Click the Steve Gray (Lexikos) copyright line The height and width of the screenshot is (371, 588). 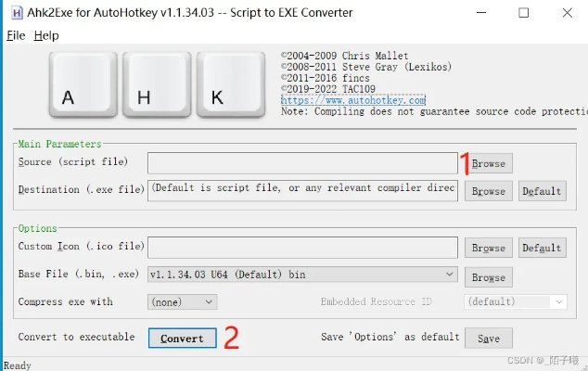pos(366,67)
